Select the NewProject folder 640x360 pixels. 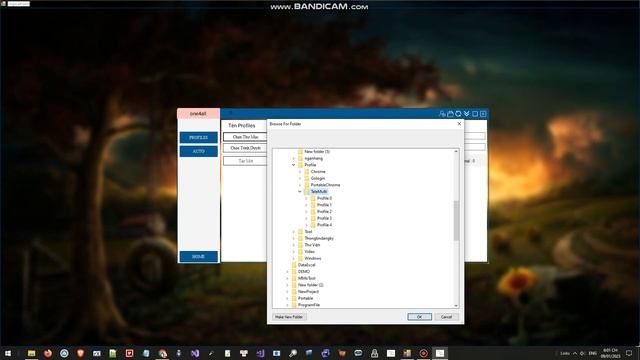pos(308,291)
